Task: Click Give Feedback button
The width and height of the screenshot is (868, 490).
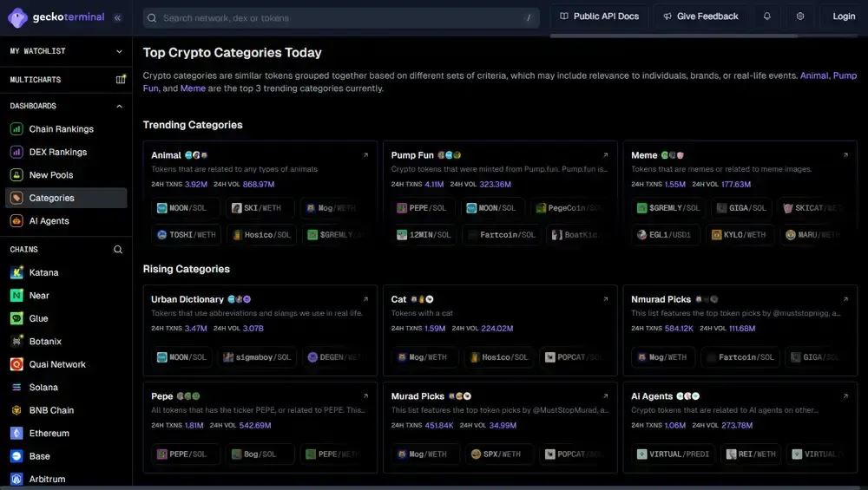Action: [x=700, y=16]
